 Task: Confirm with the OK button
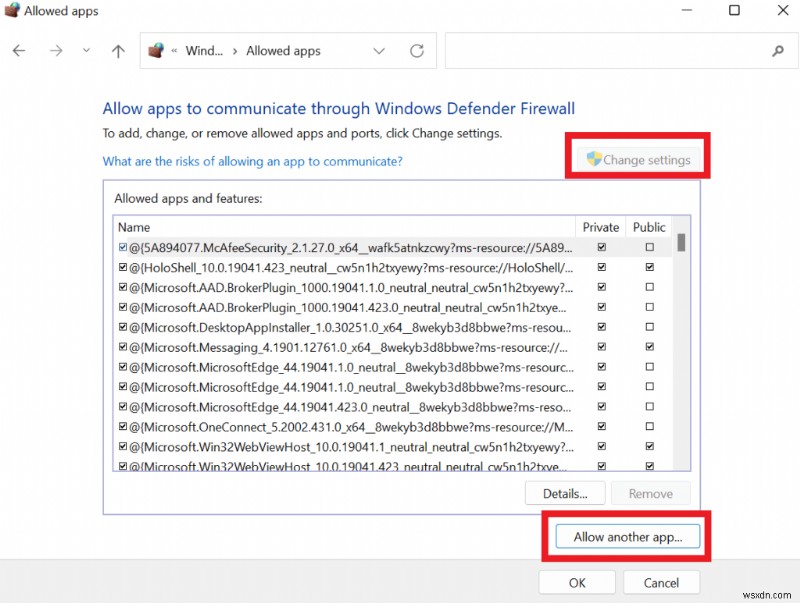click(577, 583)
